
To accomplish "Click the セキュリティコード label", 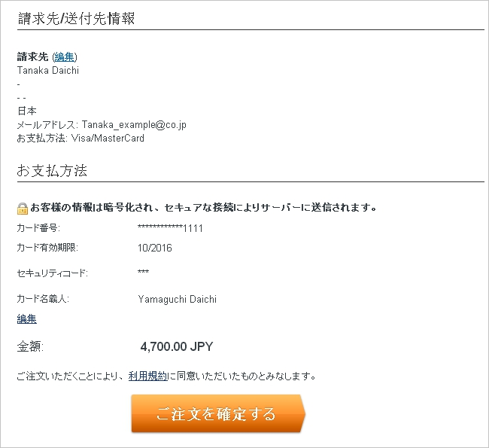I will click(x=52, y=273).
